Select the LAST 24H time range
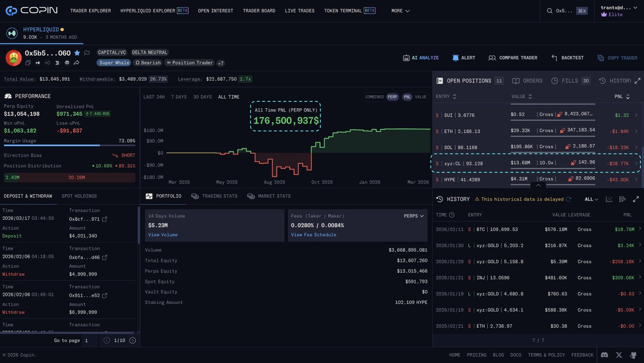The width and height of the screenshot is (644, 363). click(x=154, y=97)
